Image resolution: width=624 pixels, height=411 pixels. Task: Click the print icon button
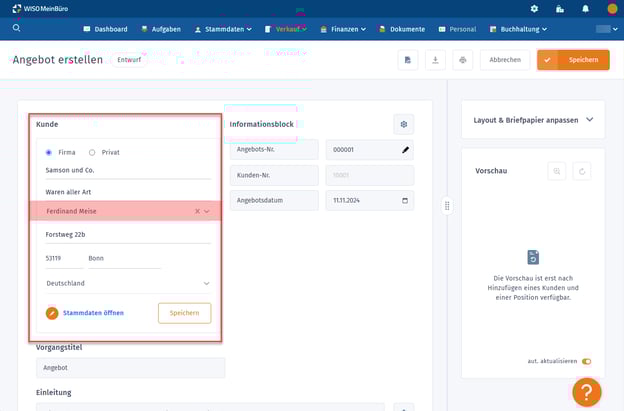[462, 60]
